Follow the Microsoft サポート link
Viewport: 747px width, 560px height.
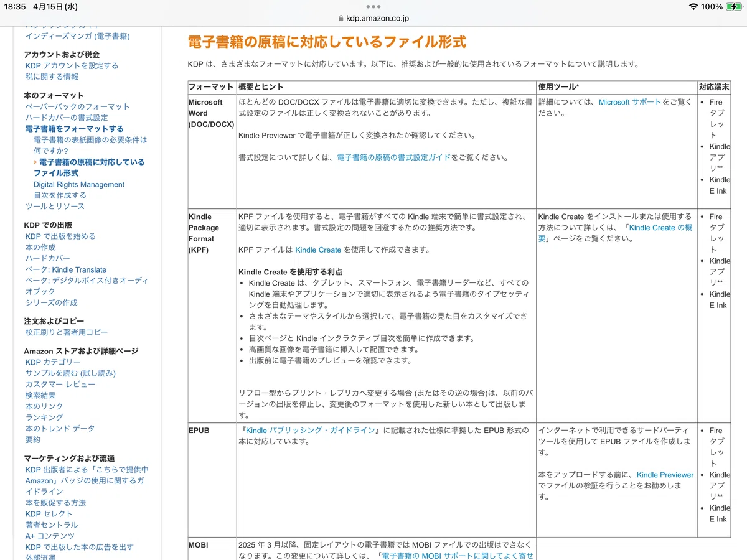630,102
